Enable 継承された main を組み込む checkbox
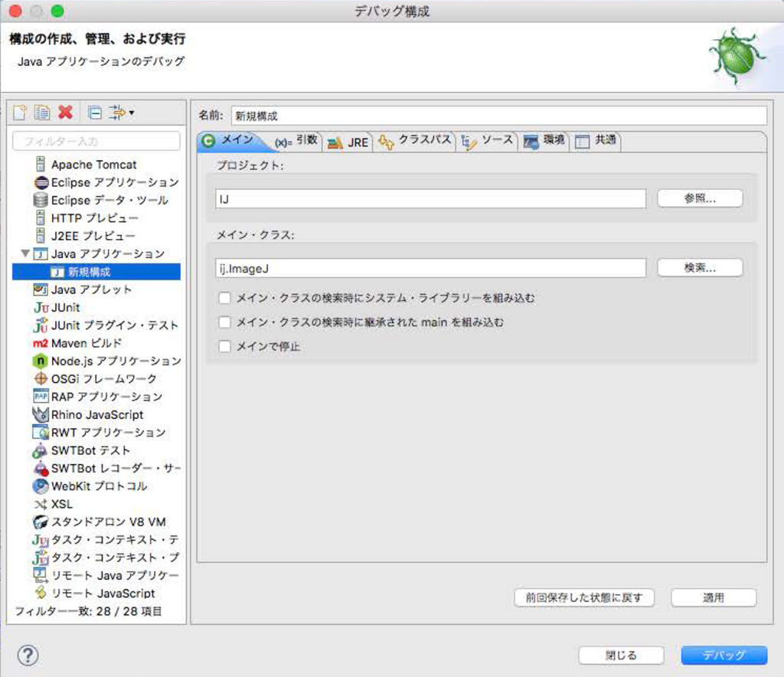The width and height of the screenshot is (784, 677). point(224,322)
